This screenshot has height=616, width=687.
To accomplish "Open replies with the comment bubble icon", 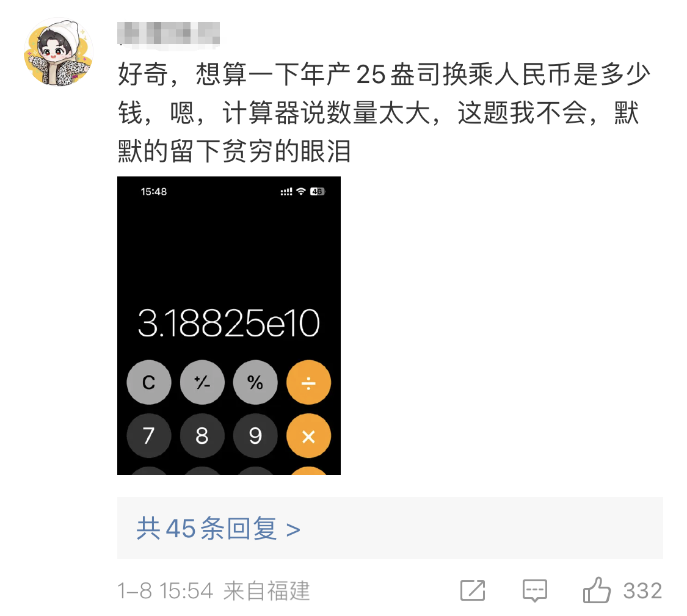I will click(534, 590).
